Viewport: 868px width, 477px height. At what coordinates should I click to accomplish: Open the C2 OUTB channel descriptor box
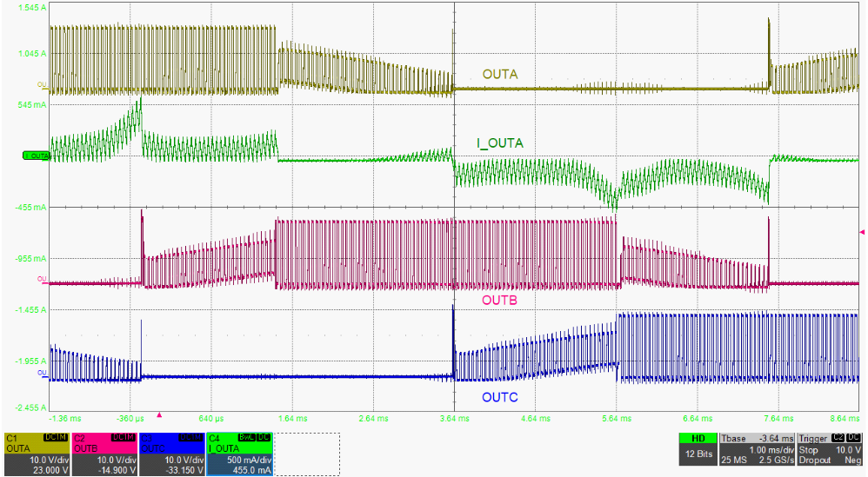coord(103,454)
